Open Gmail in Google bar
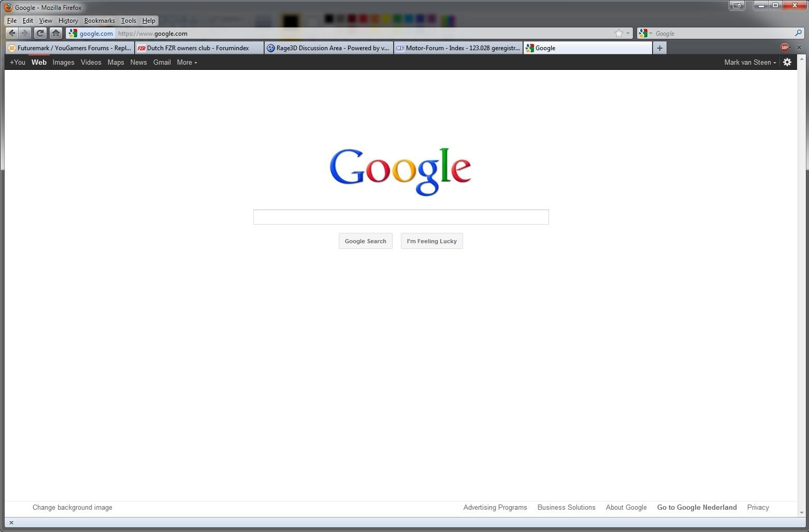Viewport: 809px width, 532px height. [x=162, y=62]
